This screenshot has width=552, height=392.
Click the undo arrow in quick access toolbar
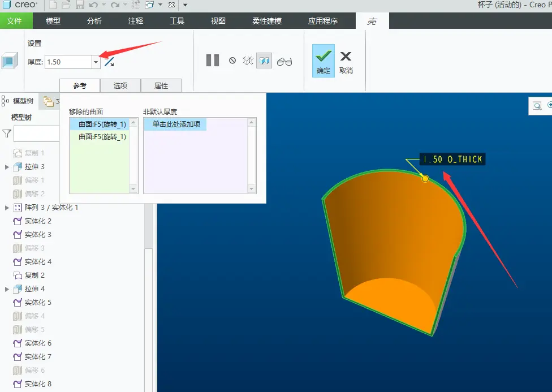click(93, 5)
